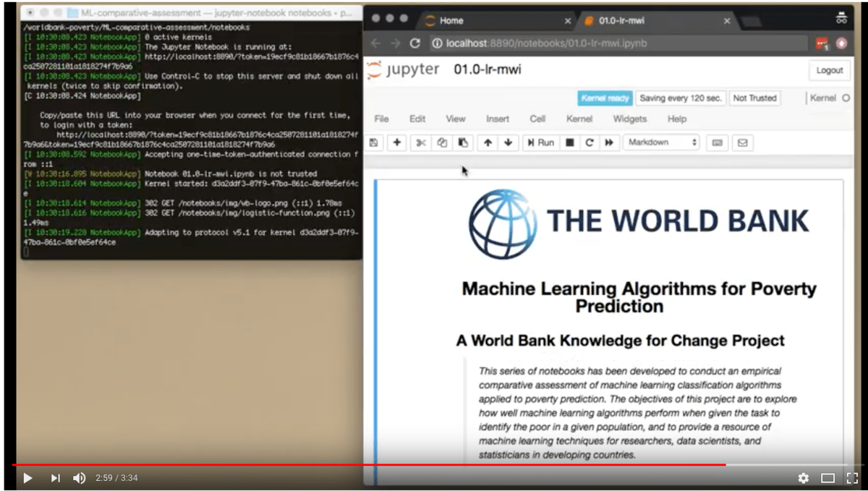Move the selected cell down with the arrow

(x=508, y=143)
